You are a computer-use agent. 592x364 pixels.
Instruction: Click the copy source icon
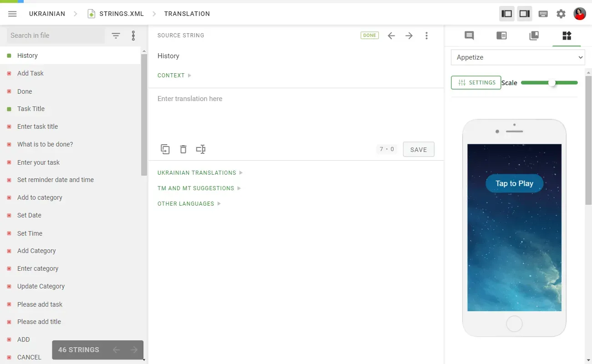point(165,149)
